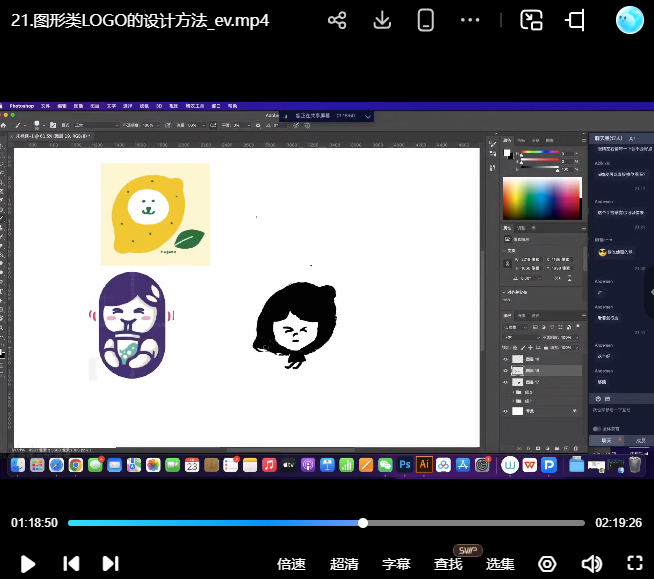
Task: Switch to picture-in-picture mini window mode
Action: (x=531, y=20)
